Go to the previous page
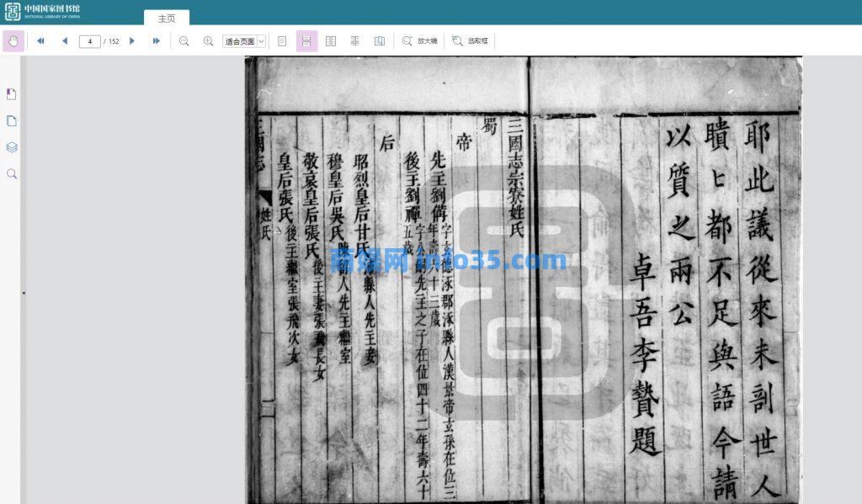Viewport: 862px width, 504px height. coord(65,40)
